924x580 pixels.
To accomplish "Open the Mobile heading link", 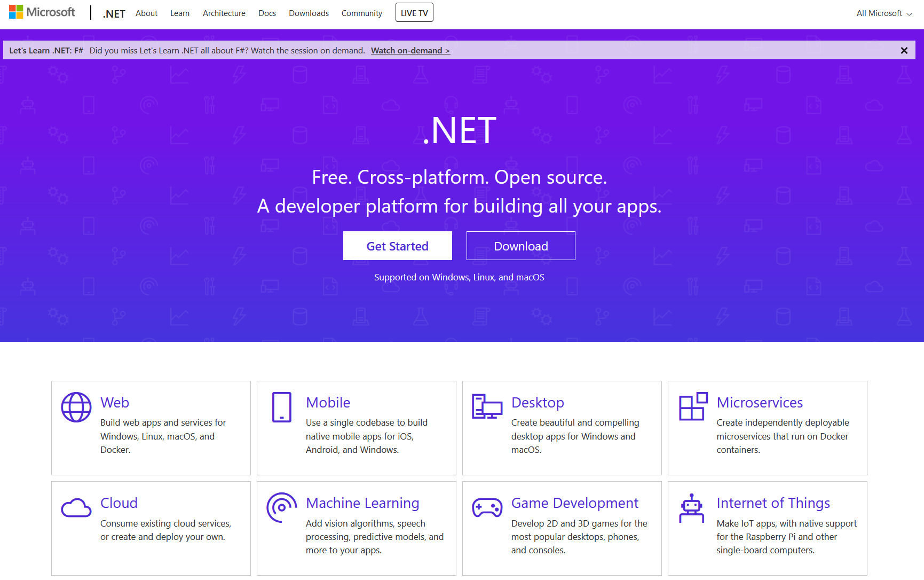I will click(328, 403).
